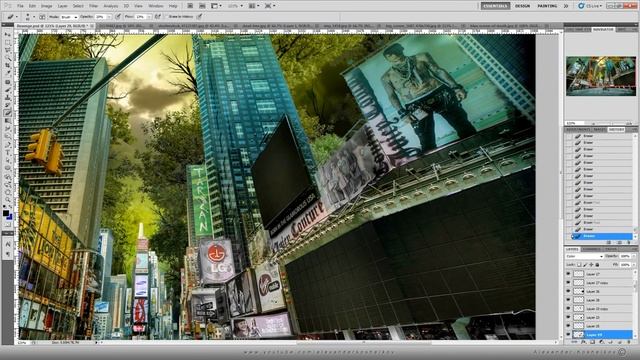This screenshot has width=640, height=360.
Task: Select the Move tool
Action: 8,34
